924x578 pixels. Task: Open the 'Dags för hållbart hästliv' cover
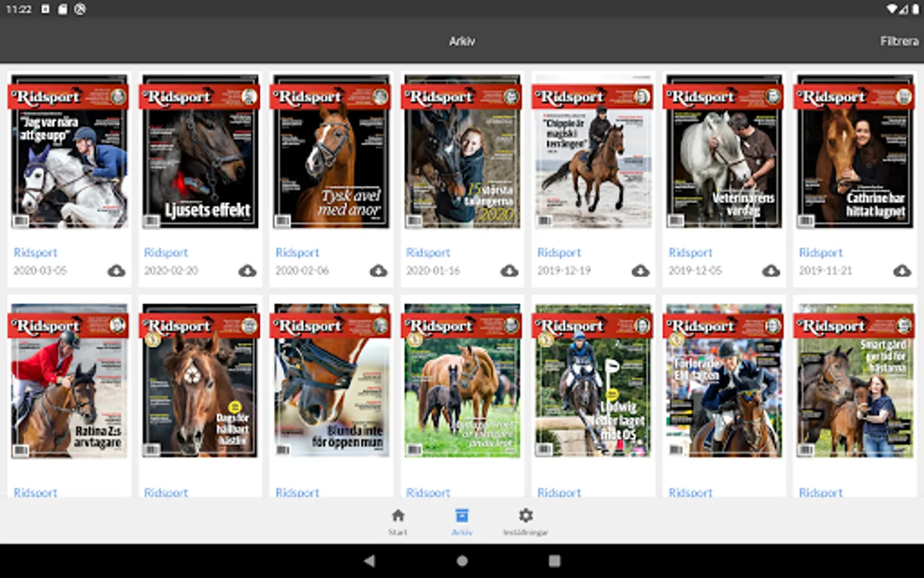click(200, 381)
